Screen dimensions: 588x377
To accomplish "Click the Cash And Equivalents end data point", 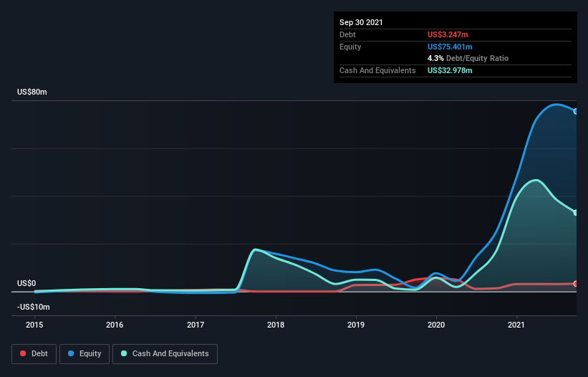I will coord(576,213).
